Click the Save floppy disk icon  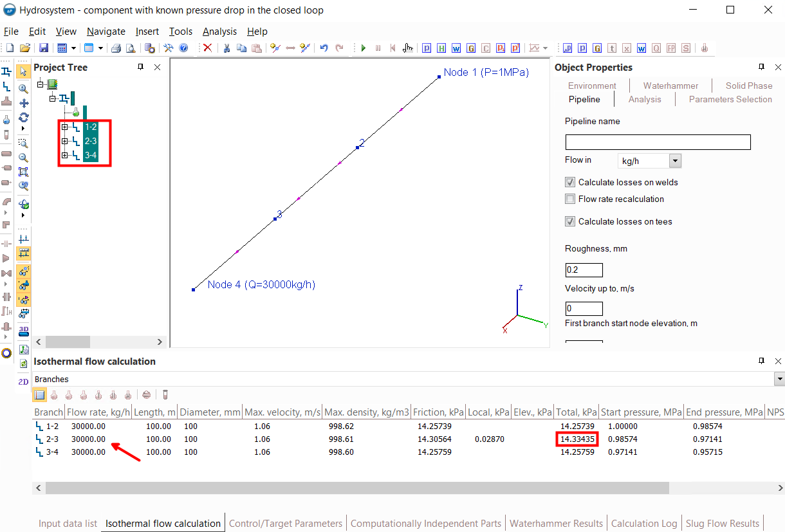point(44,48)
